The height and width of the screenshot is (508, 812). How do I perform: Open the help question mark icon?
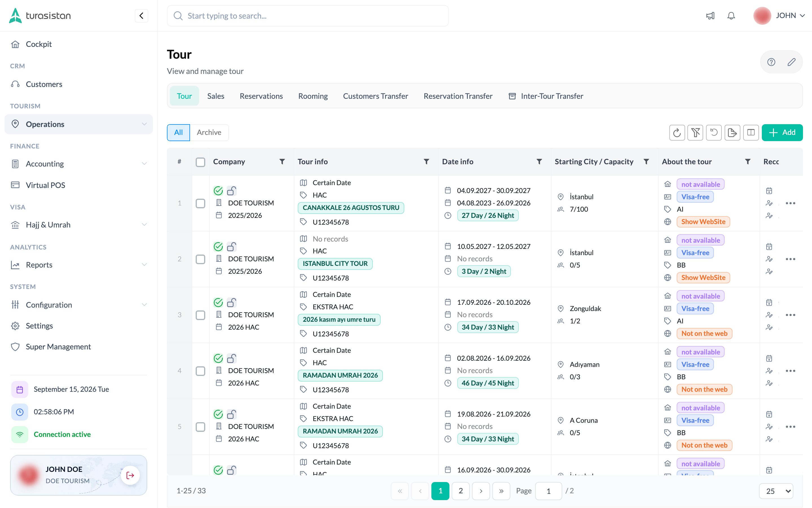pos(771,62)
